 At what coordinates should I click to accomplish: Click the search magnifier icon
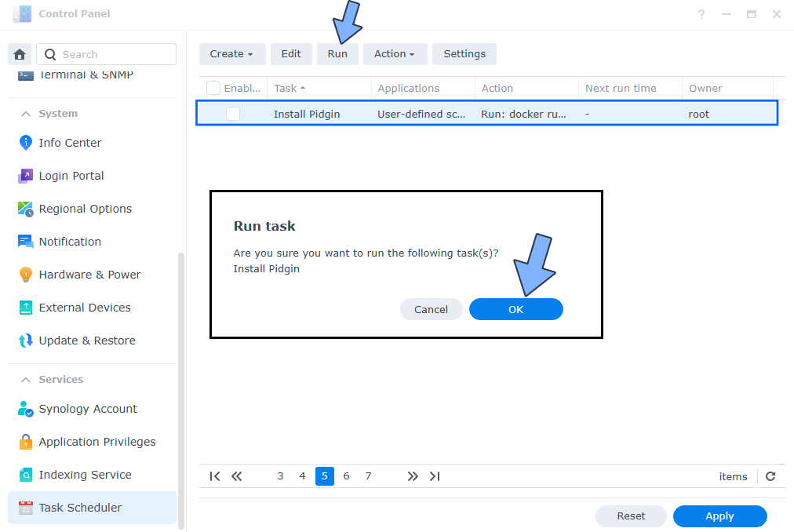point(50,54)
